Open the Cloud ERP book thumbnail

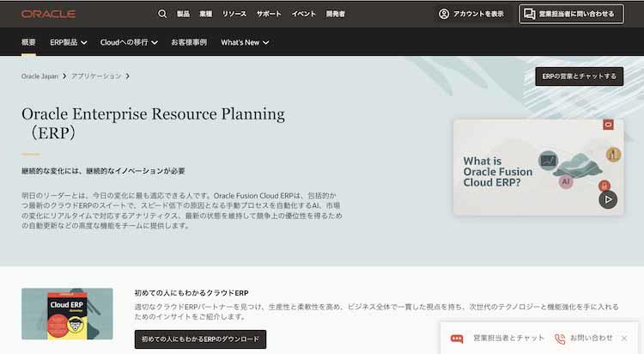point(67,314)
